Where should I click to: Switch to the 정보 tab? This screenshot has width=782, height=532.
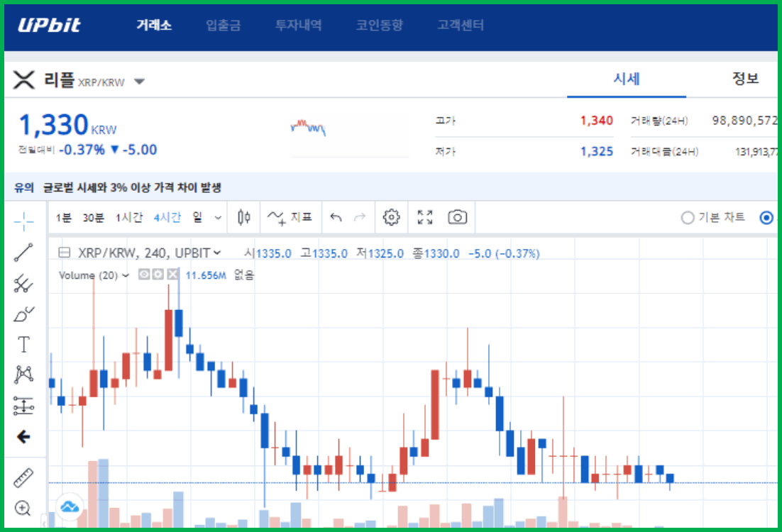(745, 79)
